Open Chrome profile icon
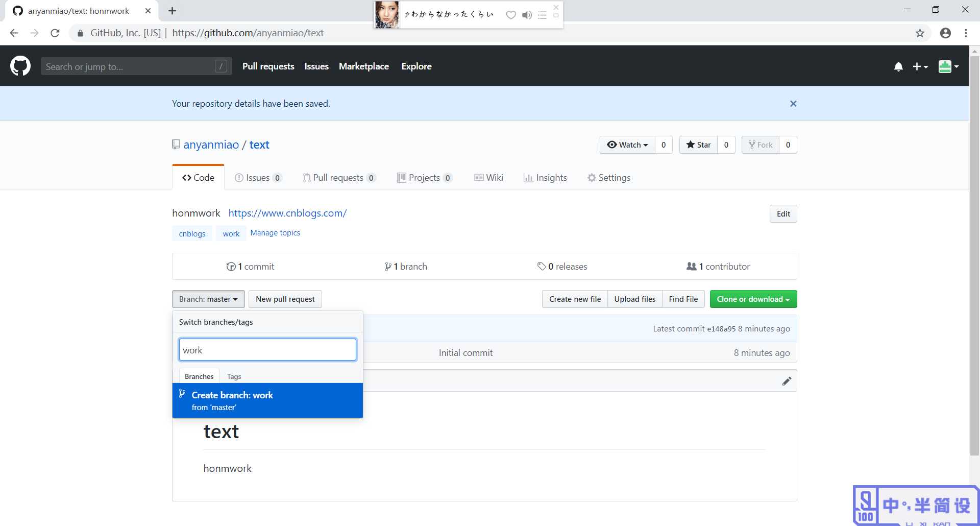Viewport: 980px width, 526px height. 945,33
